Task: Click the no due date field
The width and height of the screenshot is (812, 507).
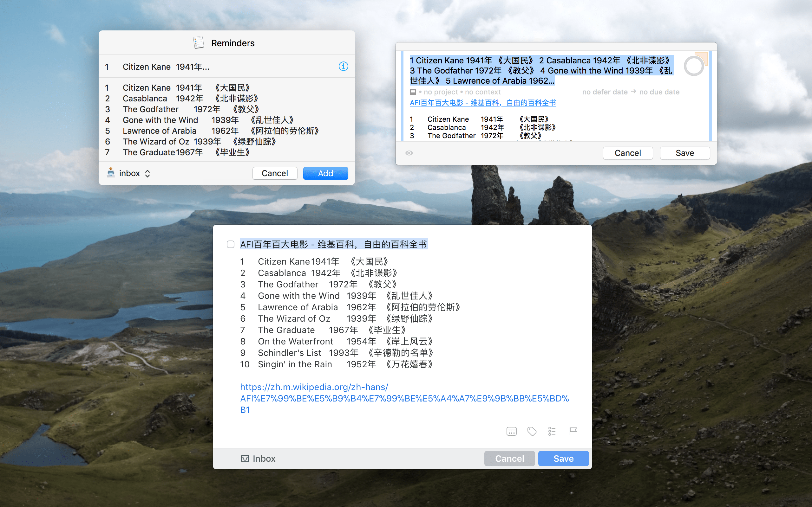Action: [659, 92]
